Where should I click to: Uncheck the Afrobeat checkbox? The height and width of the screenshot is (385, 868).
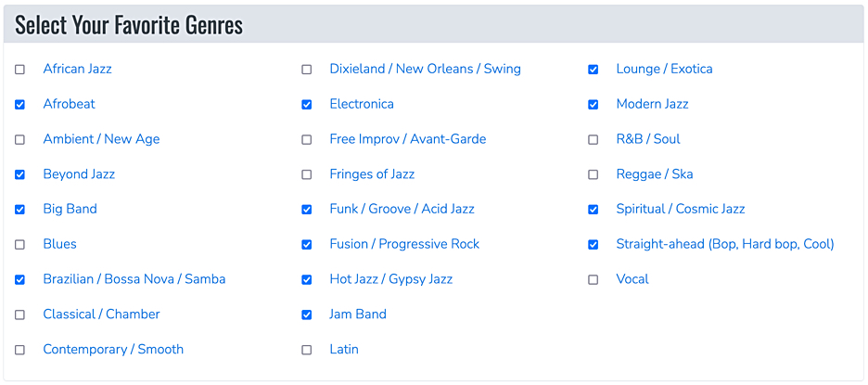(x=19, y=105)
